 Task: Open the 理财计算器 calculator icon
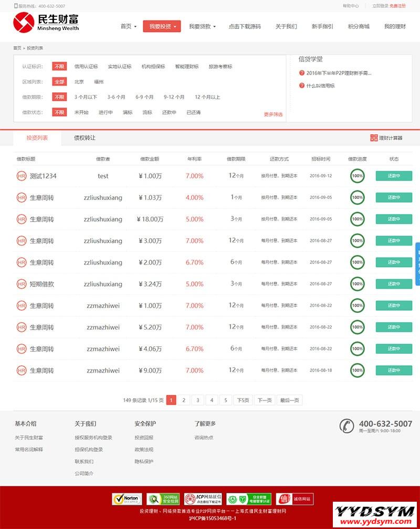tap(374, 138)
